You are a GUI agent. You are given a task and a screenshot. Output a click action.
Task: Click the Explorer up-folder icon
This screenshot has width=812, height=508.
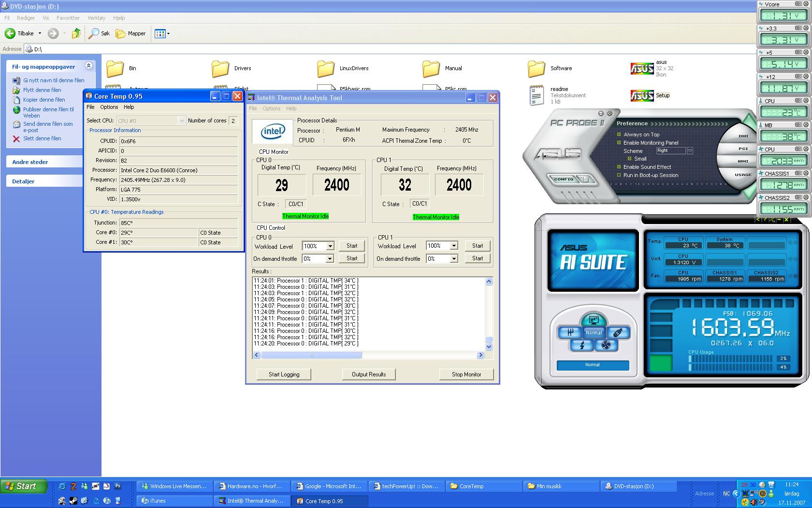click(76, 33)
